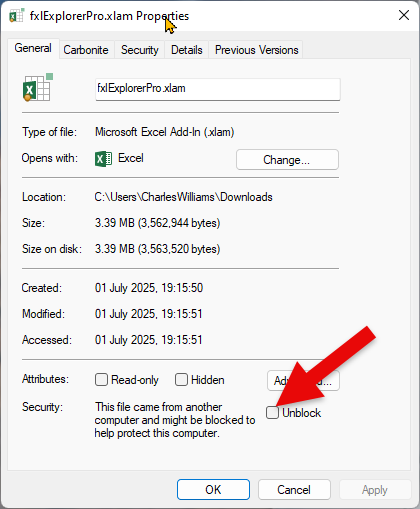
Task: Open the Security tab
Action: (140, 50)
